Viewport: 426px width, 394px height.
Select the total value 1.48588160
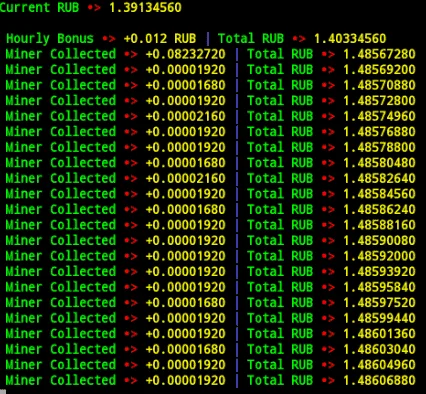pyautogui.click(x=379, y=225)
